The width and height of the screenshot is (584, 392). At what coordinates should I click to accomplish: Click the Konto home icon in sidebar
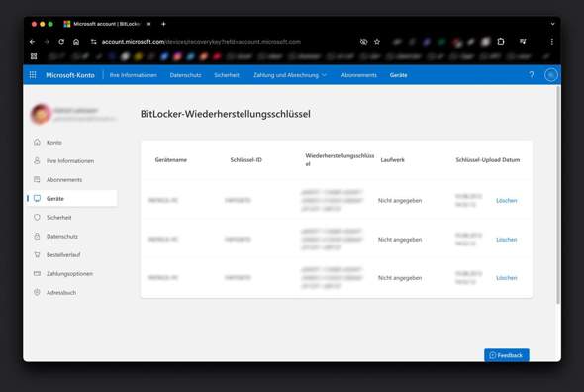(x=37, y=142)
